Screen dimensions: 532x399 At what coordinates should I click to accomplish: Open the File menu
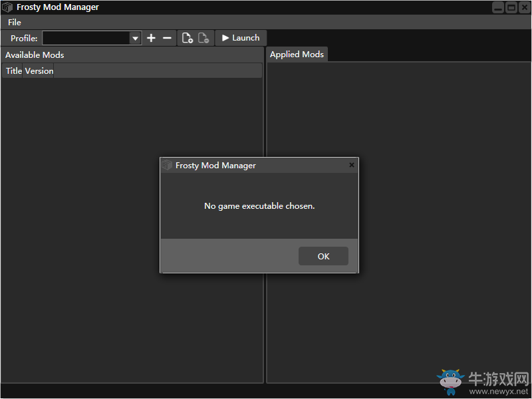(x=14, y=23)
